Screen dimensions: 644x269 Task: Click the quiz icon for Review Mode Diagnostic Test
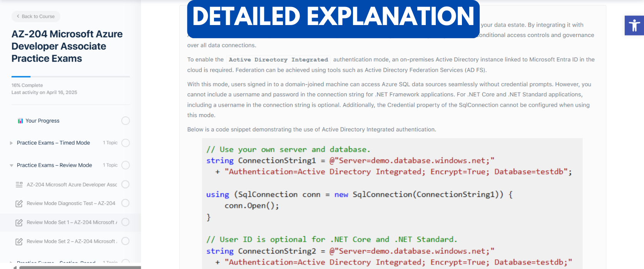click(19, 203)
